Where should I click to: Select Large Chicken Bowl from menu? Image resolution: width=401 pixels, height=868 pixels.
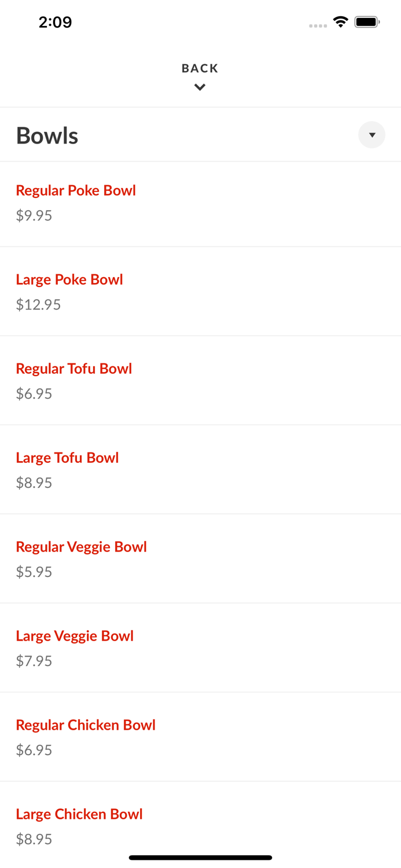[x=79, y=814]
